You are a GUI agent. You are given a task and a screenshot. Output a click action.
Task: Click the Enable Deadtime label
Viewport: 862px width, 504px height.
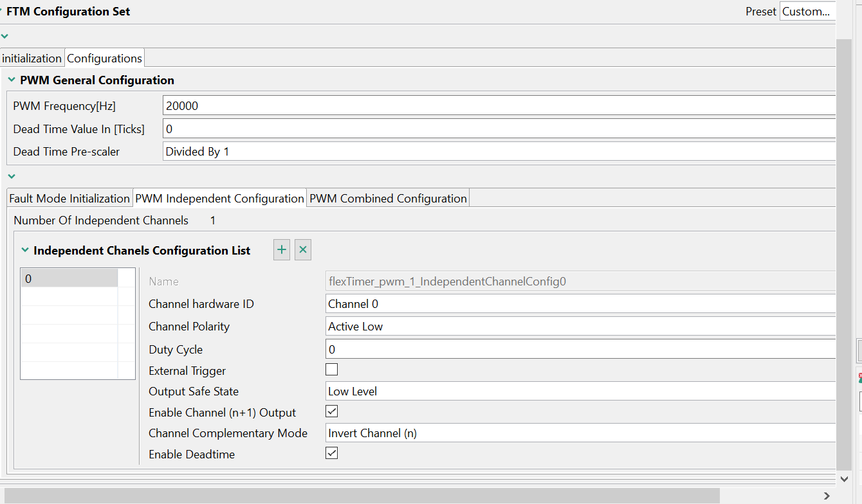(x=192, y=454)
